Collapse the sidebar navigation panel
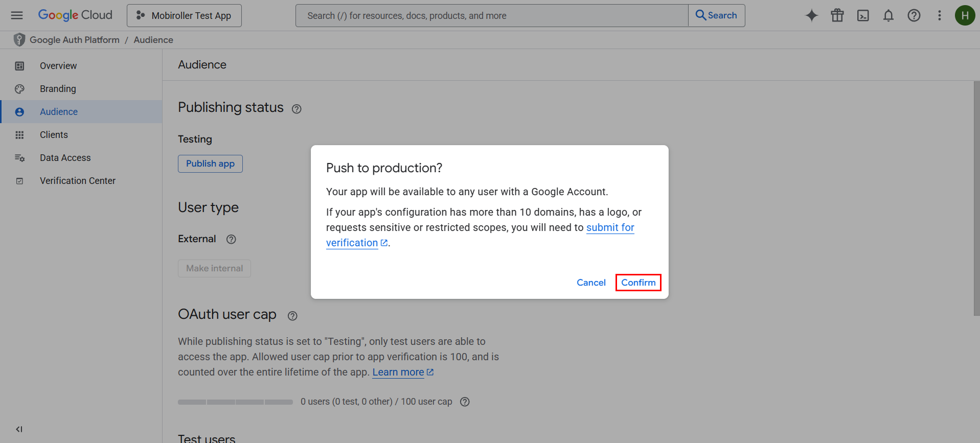The height and width of the screenshot is (443, 980). pyautogui.click(x=19, y=429)
